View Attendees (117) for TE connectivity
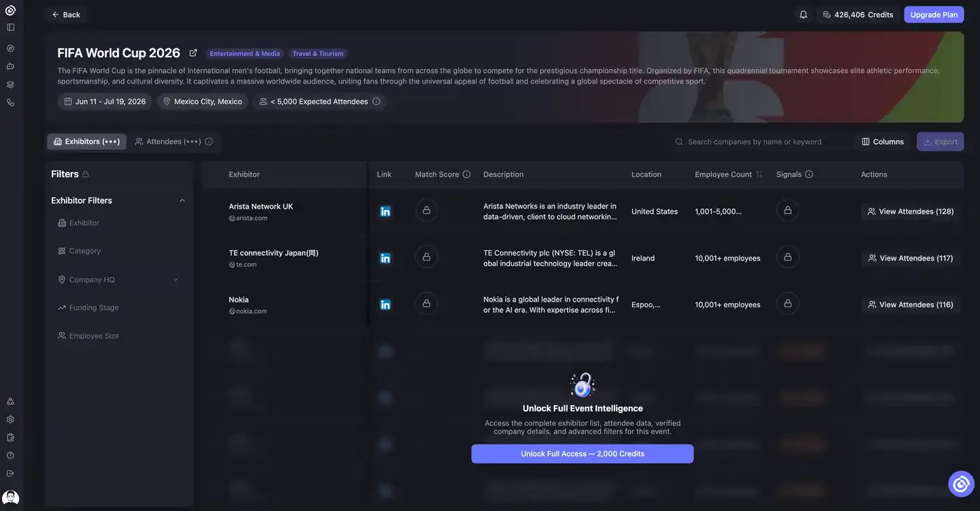 (910, 258)
